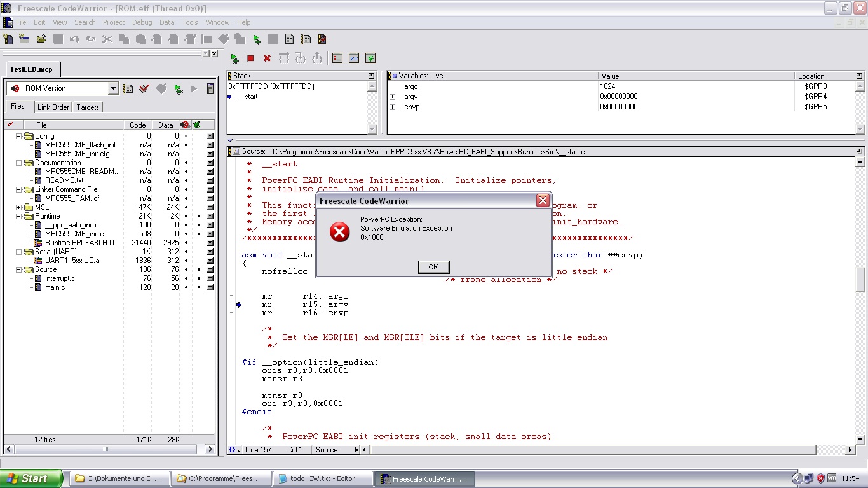Click the Open file folder icon
868x488 pixels.
tap(41, 39)
